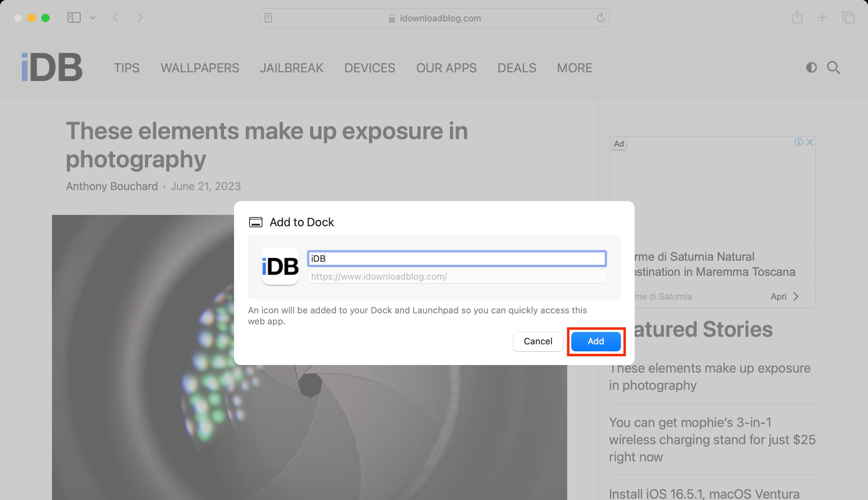Zoom the Safari window green button
Viewport: 868px width, 500px height.
(x=45, y=18)
